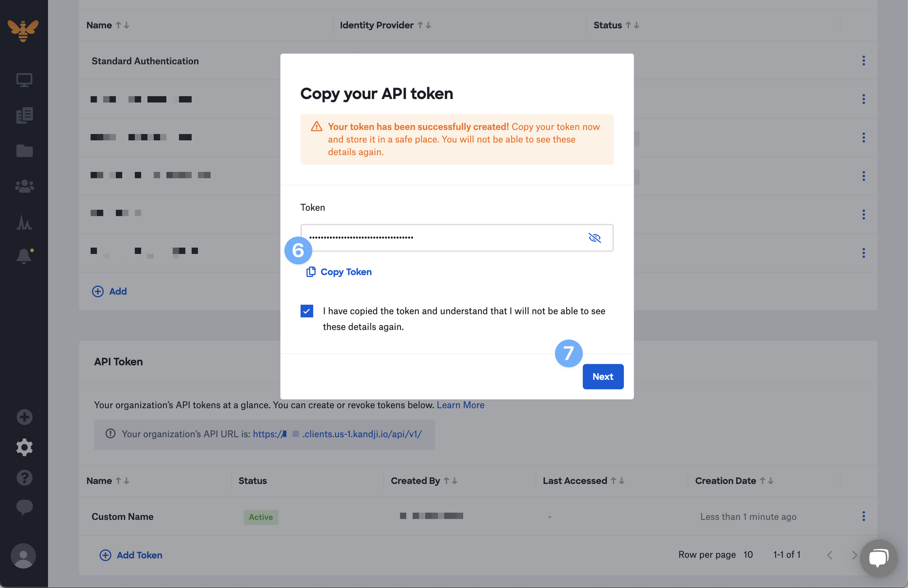Open the Learn More link

click(x=460, y=405)
